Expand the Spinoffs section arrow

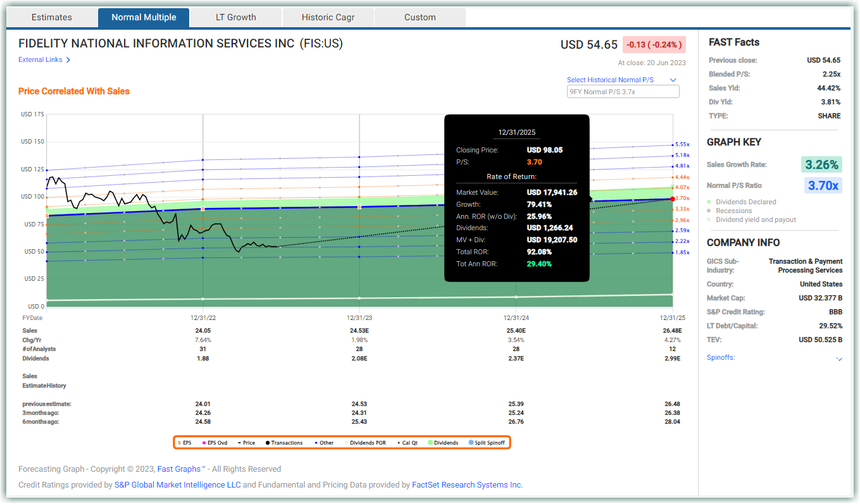(839, 359)
